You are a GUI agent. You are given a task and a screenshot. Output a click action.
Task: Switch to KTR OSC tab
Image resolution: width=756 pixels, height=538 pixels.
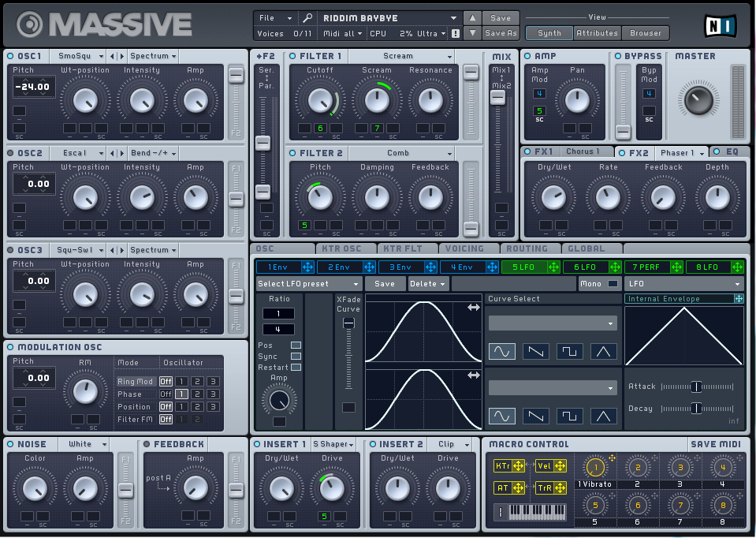(x=341, y=249)
